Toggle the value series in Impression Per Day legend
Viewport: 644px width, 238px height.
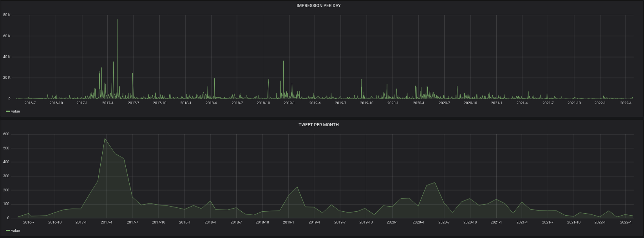(15, 111)
